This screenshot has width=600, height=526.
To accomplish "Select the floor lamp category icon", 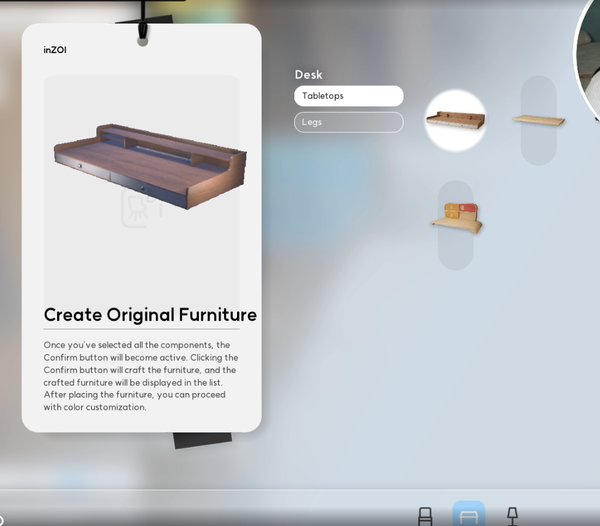I will coord(512,515).
